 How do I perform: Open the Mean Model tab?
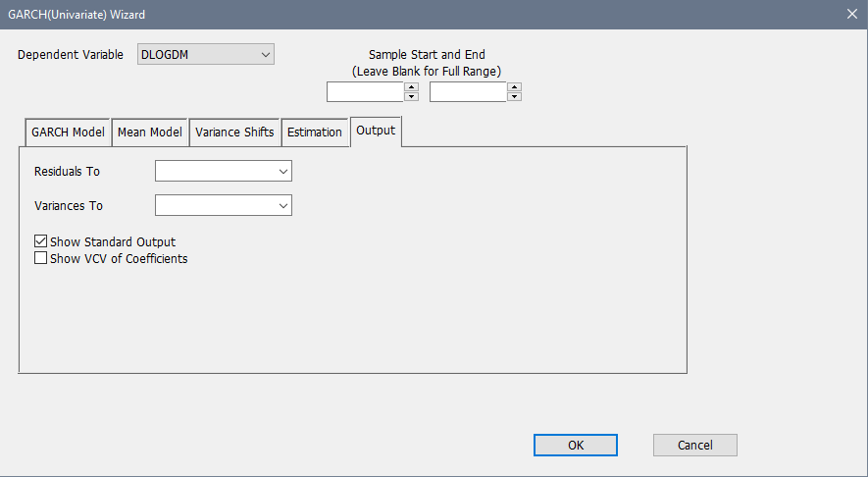point(149,132)
